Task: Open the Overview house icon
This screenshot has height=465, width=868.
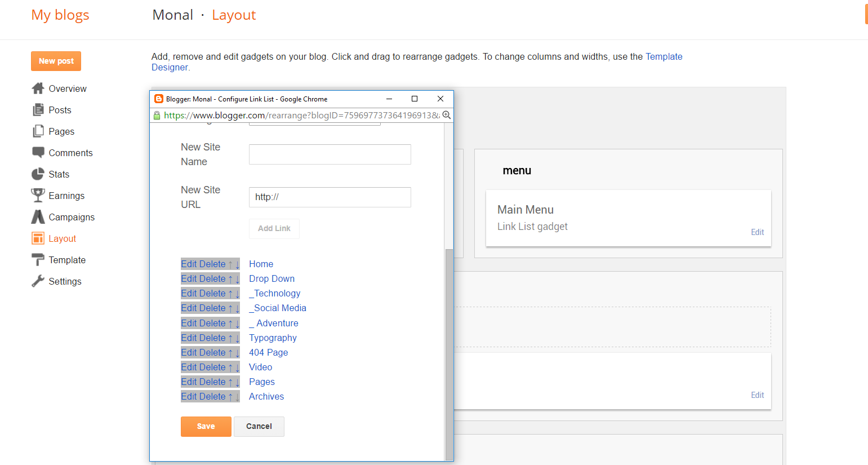Action: pyautogui.click(x=38, y=88)
